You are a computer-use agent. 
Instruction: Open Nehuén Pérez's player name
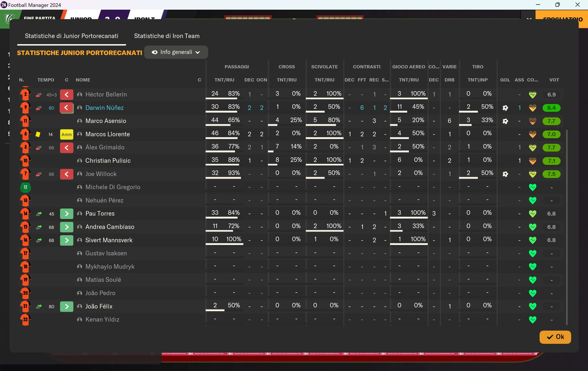tap(104, 200)
